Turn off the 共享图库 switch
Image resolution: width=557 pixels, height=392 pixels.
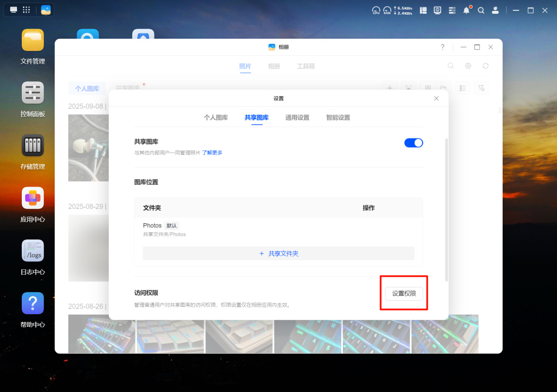(414, 143)
